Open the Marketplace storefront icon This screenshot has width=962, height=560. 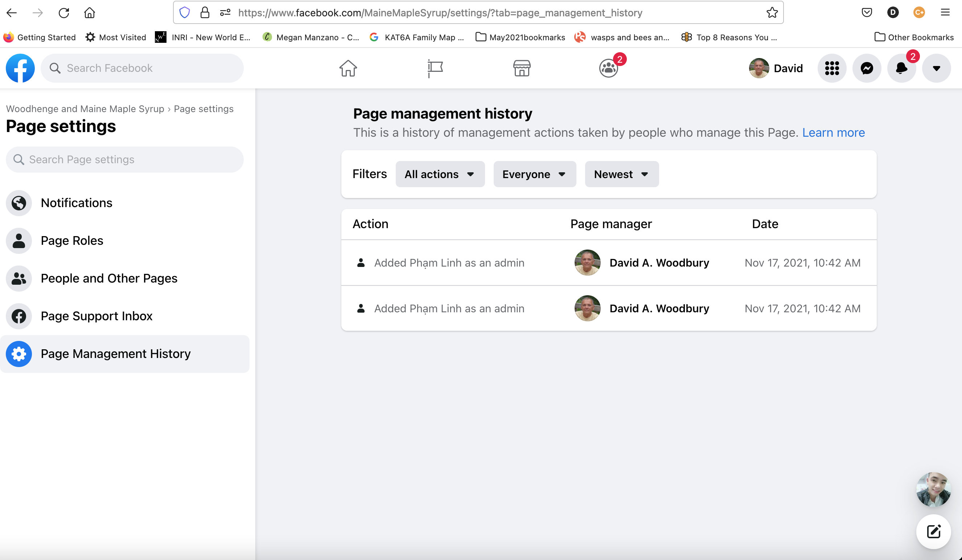522,68
